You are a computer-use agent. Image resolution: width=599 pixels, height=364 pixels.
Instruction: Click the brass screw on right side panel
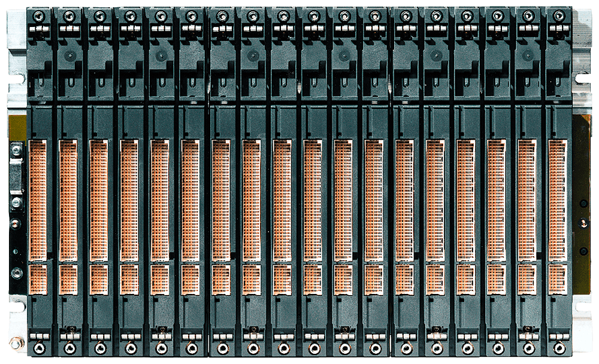click(x=582, y=223)
